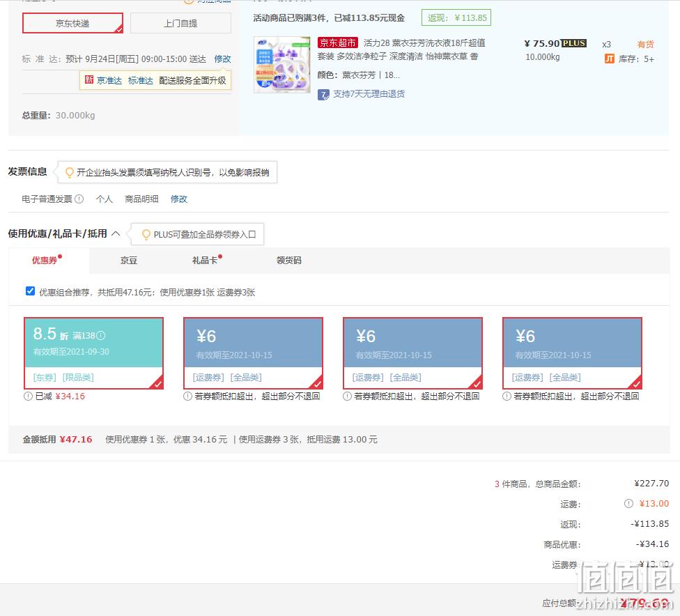
Task: Click the red 新 badge icon
Action: 89,80
